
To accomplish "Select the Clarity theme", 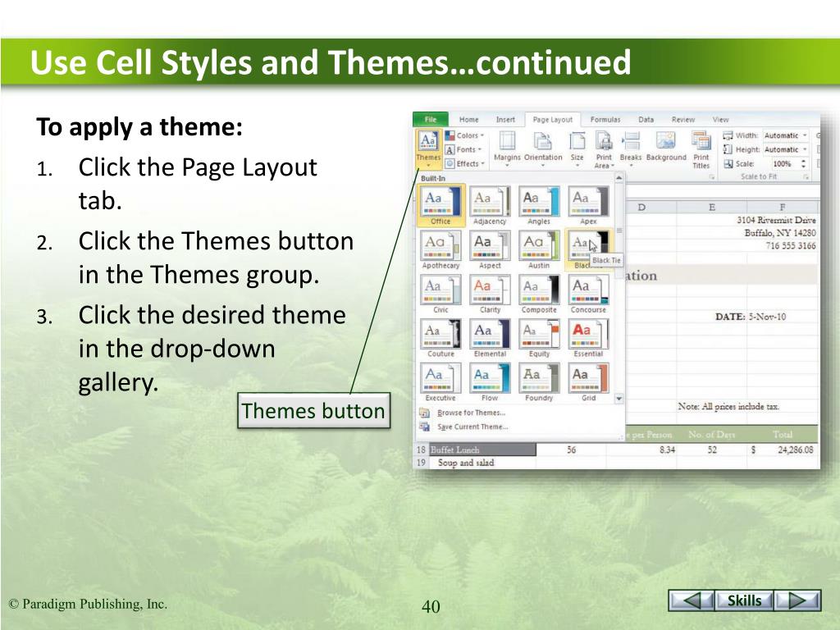I will tap(490, 294).
